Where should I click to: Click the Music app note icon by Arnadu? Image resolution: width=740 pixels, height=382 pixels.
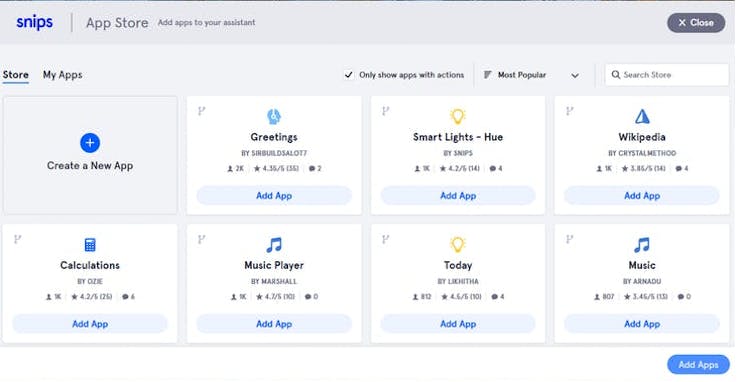click(x=642, y=245)
